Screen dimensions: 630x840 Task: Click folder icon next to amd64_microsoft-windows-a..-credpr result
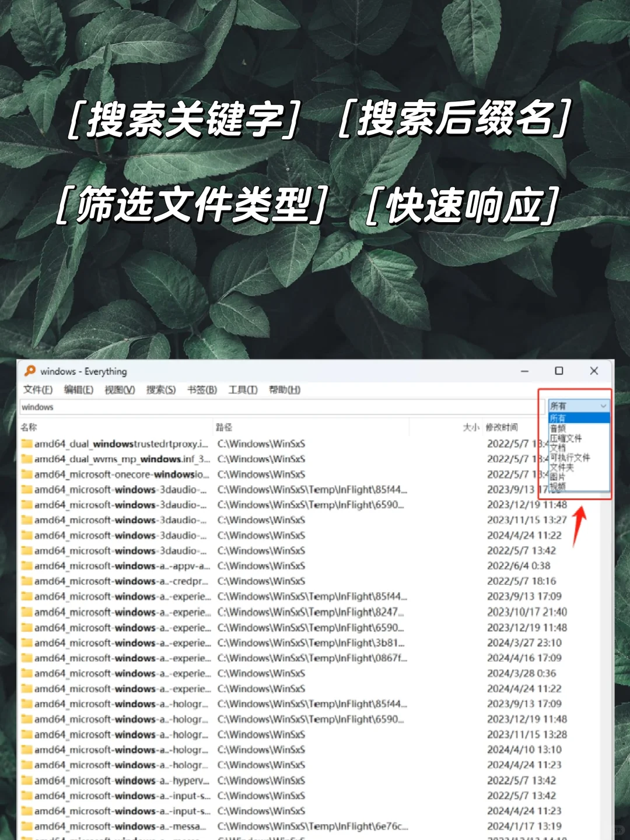click(27, 581)
